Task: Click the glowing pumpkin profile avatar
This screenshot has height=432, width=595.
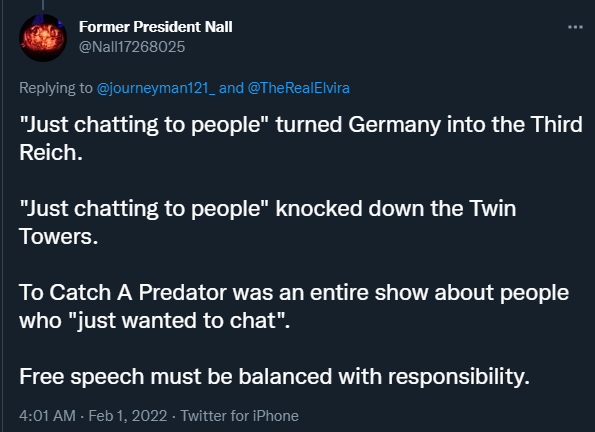Action: click(x=43, y=38)
